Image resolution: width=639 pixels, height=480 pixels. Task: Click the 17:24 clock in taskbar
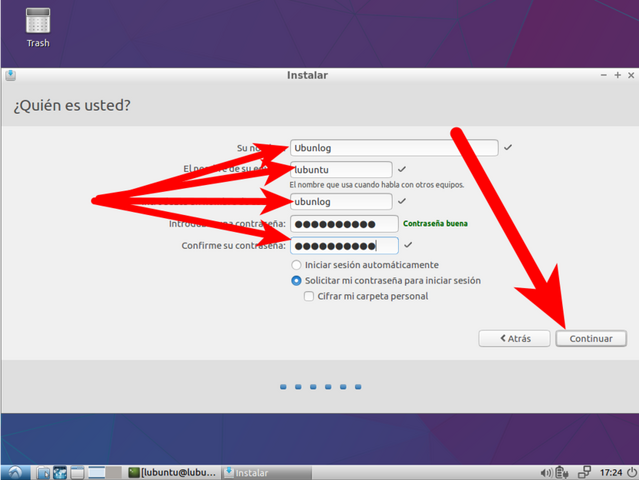611,473
